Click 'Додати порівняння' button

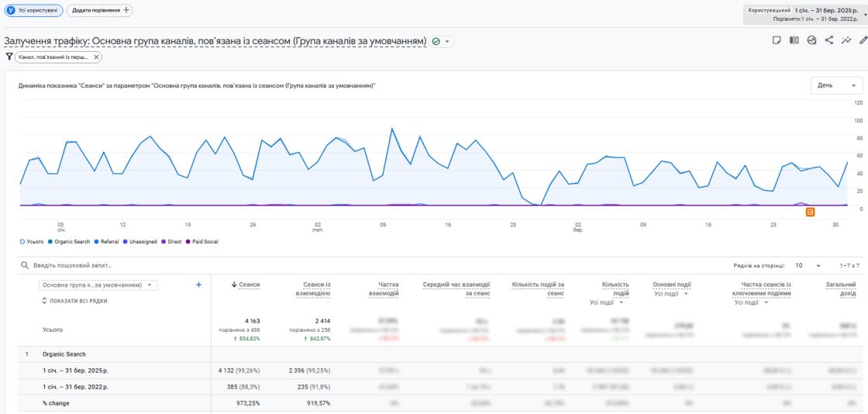(99, 10)
